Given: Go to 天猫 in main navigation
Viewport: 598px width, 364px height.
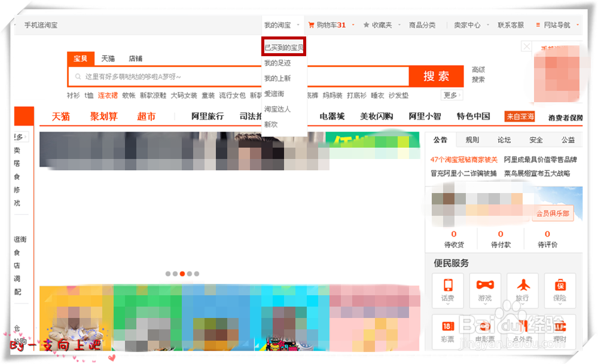Looking at the screenshot, I should pyautogui.click(x=61, y=116).
